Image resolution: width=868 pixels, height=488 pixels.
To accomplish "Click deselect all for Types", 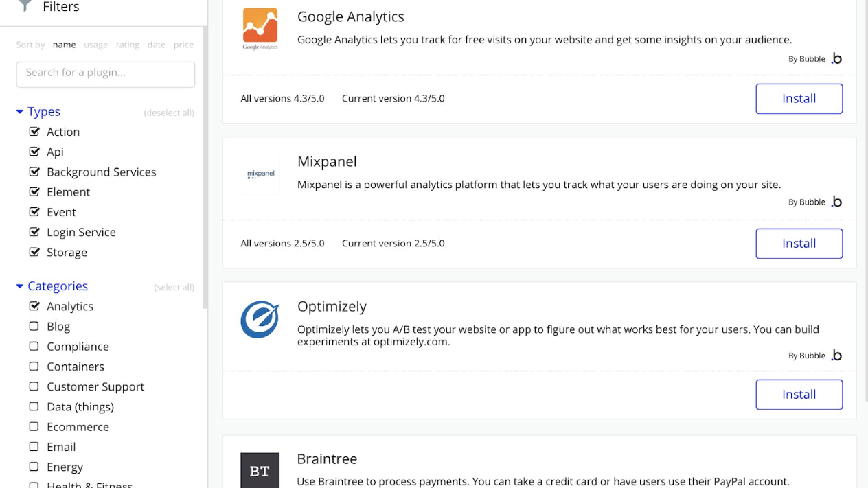I will click(169, 113).
